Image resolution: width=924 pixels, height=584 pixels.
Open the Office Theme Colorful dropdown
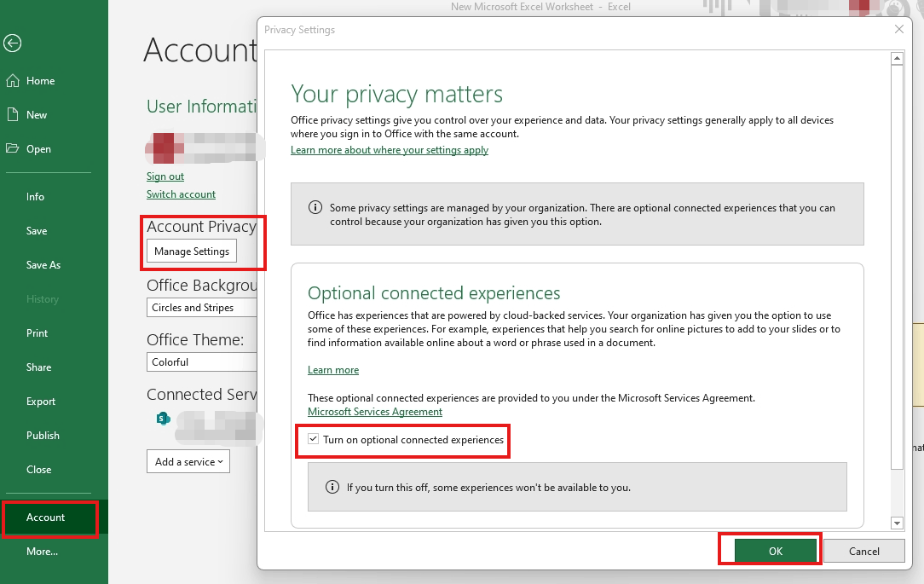tap(201, 361)
